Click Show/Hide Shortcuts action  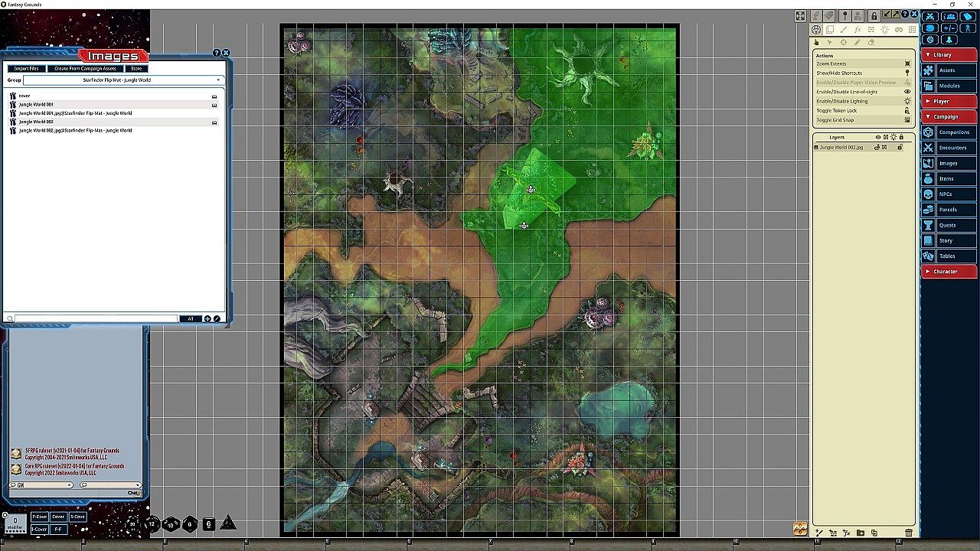click(864, 73)
